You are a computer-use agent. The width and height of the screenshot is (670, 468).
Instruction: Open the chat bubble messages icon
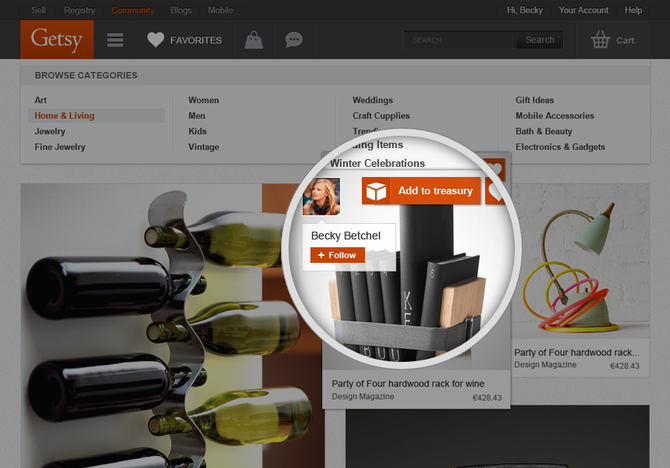point(294,40)
